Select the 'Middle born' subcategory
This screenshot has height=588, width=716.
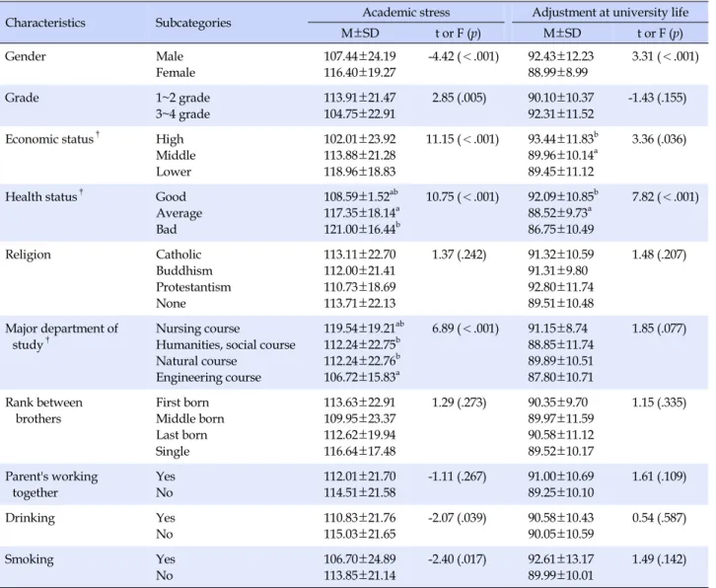click(190, 419)
